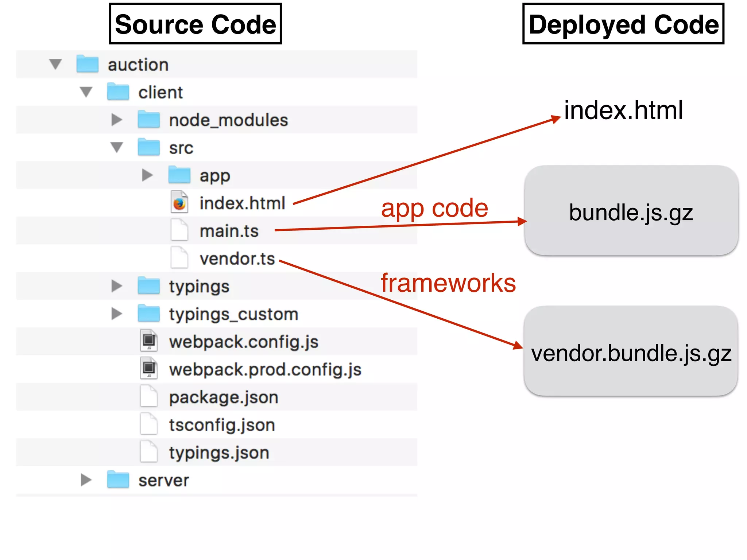747x560 pixels.
Task: Click the auction folder icon
Action: [88, 64]
